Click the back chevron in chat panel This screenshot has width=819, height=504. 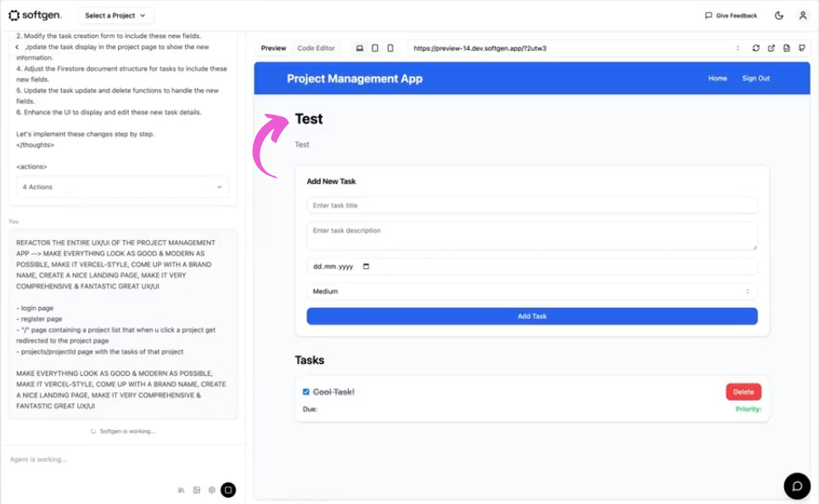coord(17,47)
